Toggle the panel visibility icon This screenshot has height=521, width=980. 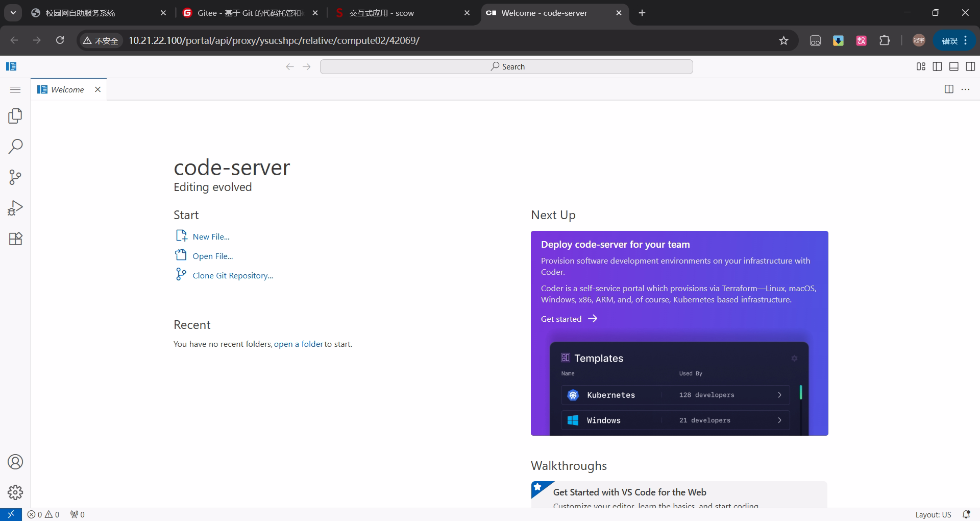click(953, 66)
